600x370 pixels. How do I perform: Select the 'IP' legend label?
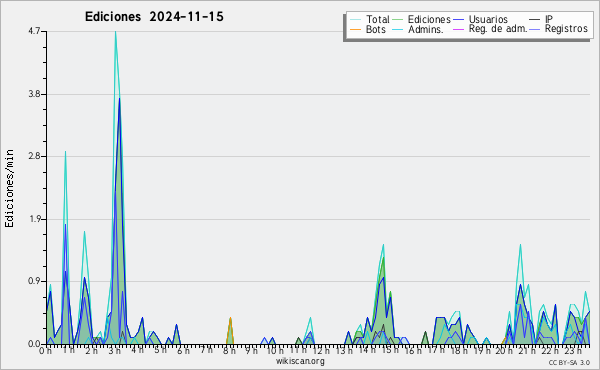click(549, 19)
